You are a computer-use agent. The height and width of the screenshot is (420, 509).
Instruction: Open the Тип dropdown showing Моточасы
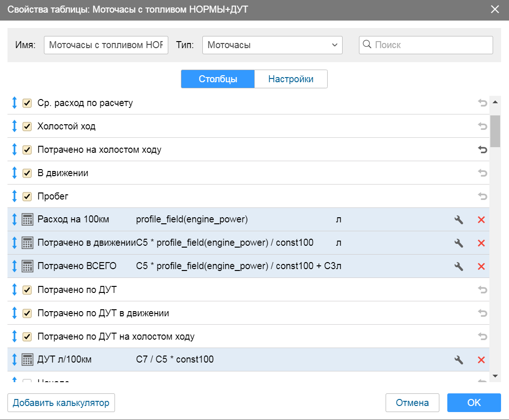pyautogui.click(x=272, y=45)
